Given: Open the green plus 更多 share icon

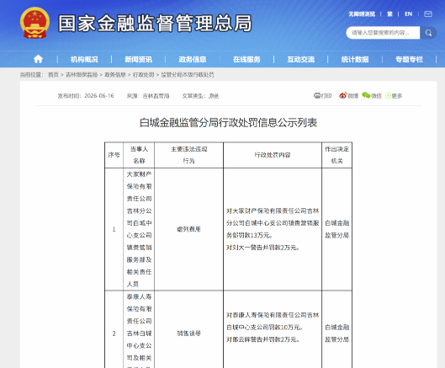Looking at the screenshot, I should [x=388, y=96].
